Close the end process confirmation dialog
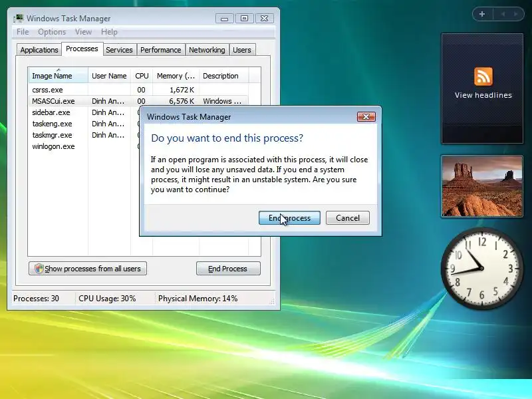The image size is (532, 399). coord(366,117)
